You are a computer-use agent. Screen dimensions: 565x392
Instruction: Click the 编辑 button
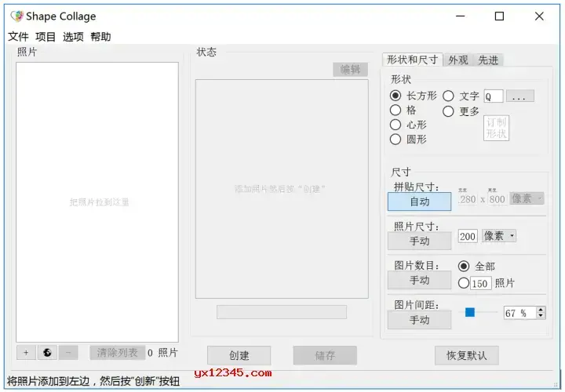coord(350,70)
